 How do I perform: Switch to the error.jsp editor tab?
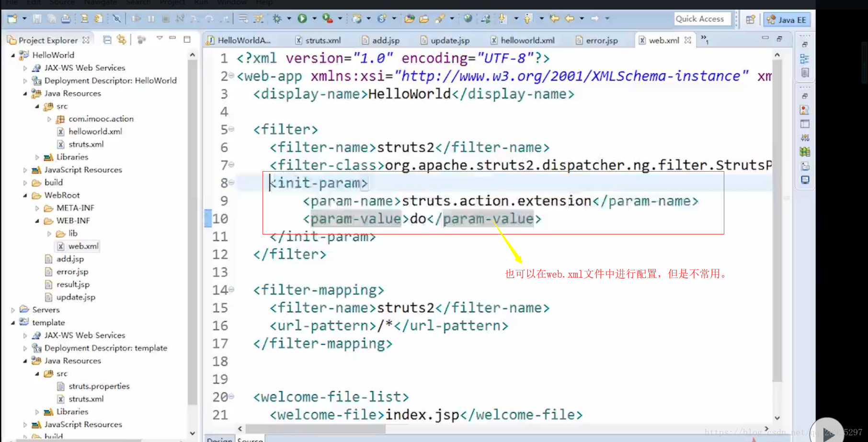click(597, 40)
